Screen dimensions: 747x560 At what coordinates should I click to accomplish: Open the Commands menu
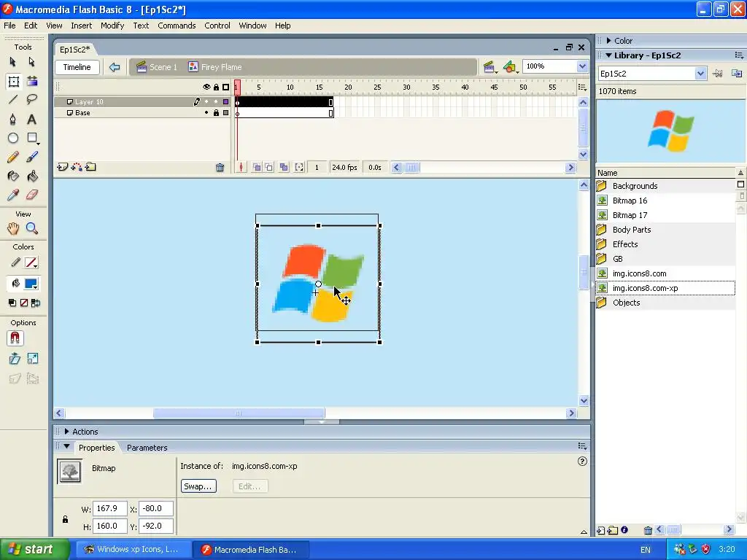tap(177, 26)
